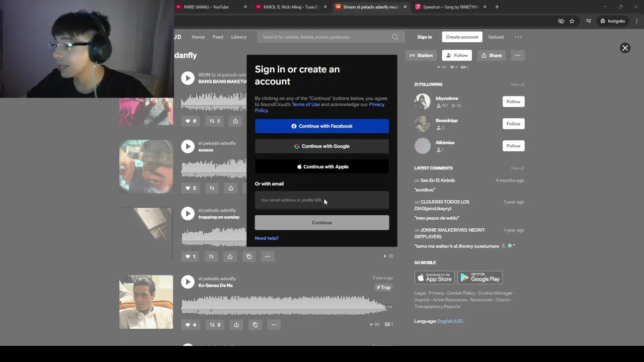Click the search magnifier icon

coord(395,37)
